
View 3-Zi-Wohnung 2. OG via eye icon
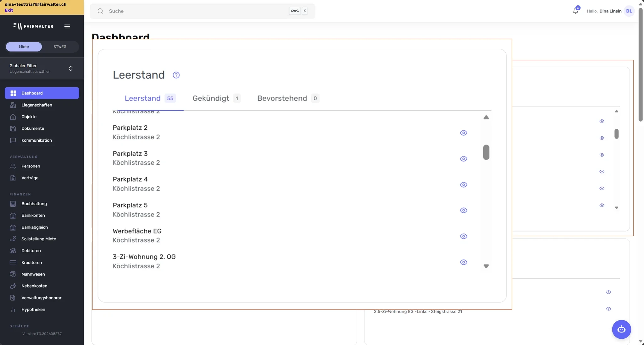tap(464, 262)
